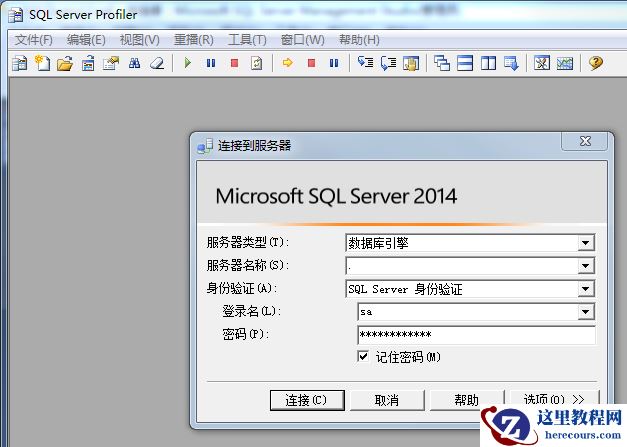Open a trace file via the folder icon
627x447 pixels.
click(x=65, y=63)
